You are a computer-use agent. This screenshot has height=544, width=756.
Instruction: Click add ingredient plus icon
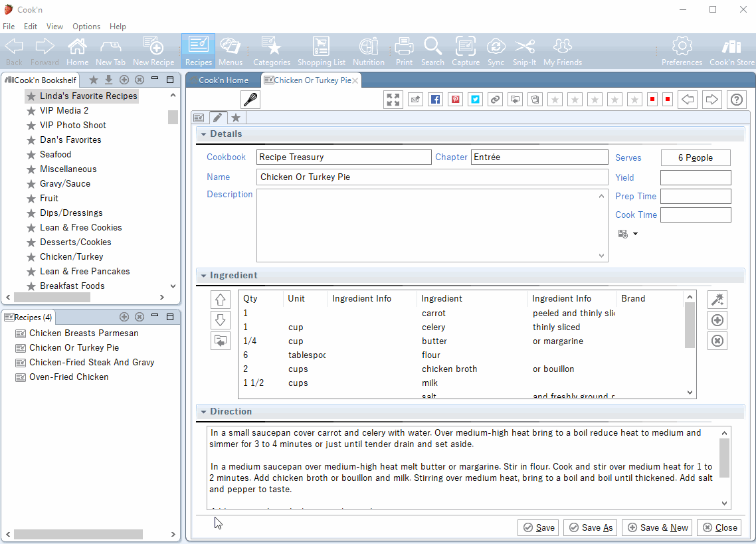(x=717, y=321)
